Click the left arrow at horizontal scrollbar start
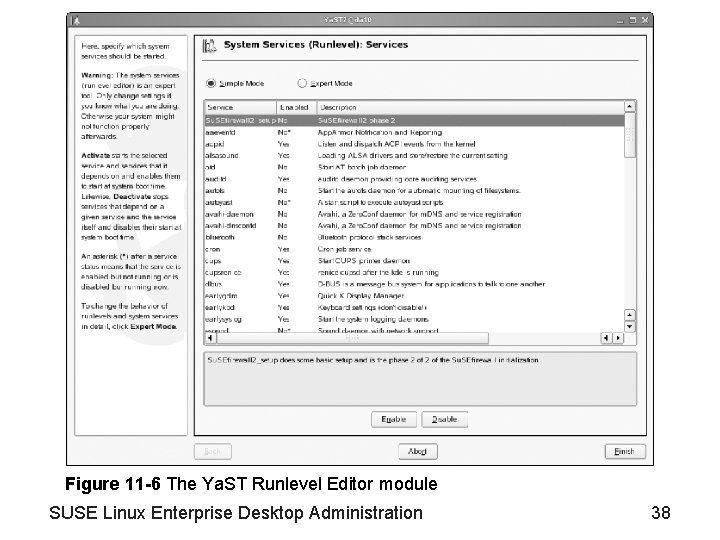720x540 pixels. tap(210, 338)
